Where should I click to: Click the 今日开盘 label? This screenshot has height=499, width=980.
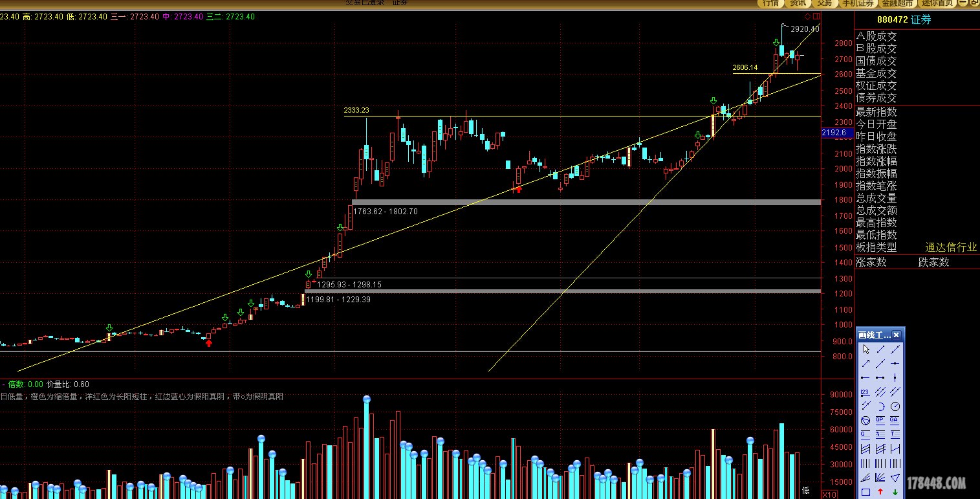(877, 124)
